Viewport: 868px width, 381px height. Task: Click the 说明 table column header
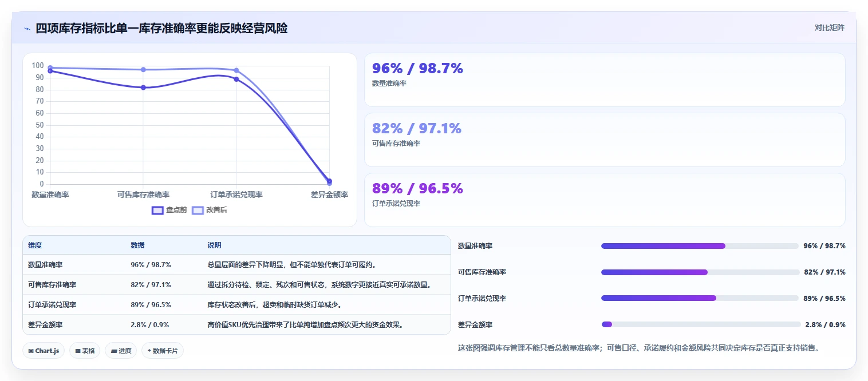pyautogui.click(x=214, y=245)
